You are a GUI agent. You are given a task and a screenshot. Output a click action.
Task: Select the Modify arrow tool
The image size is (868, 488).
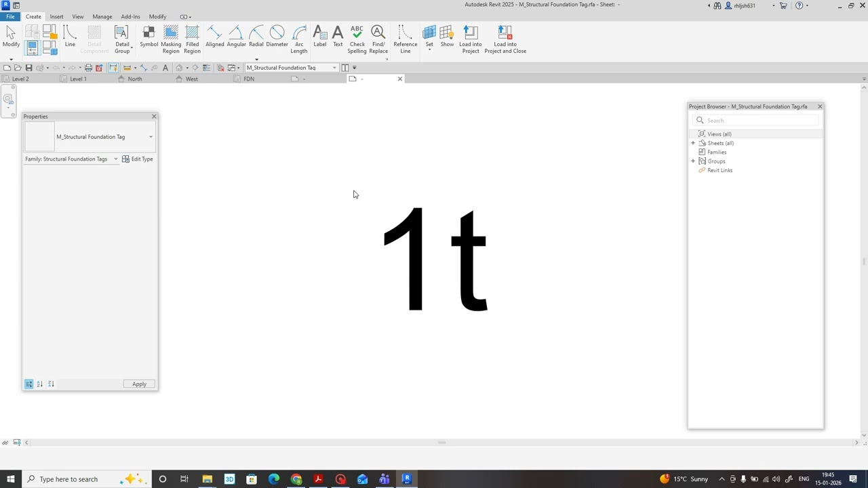pos(11,37)
